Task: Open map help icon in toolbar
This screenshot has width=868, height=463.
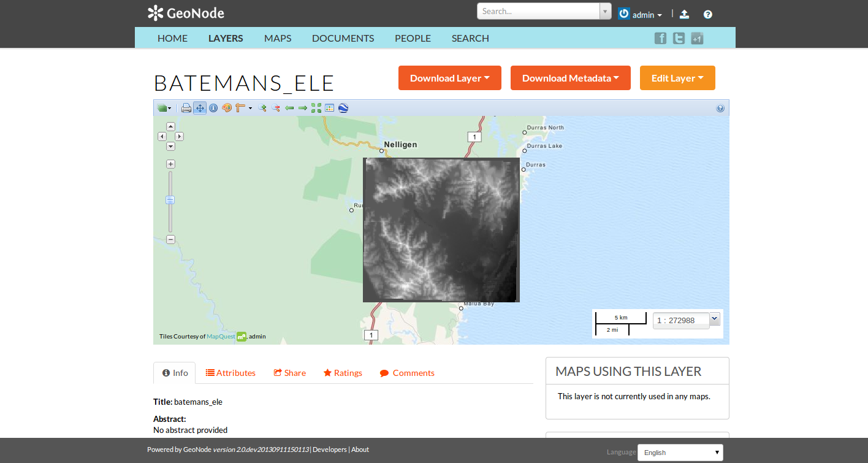Action: [x=720, y=108]
